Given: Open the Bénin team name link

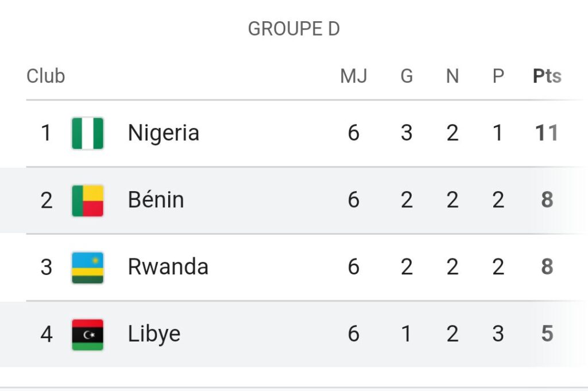Looking at the screenshot, I should (x=156, y=200).
